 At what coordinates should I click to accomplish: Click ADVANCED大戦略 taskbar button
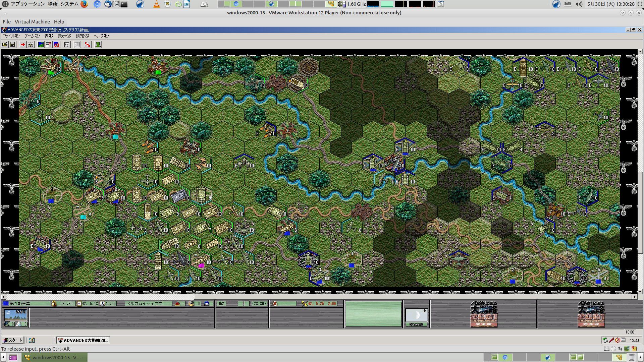(83, 340)
